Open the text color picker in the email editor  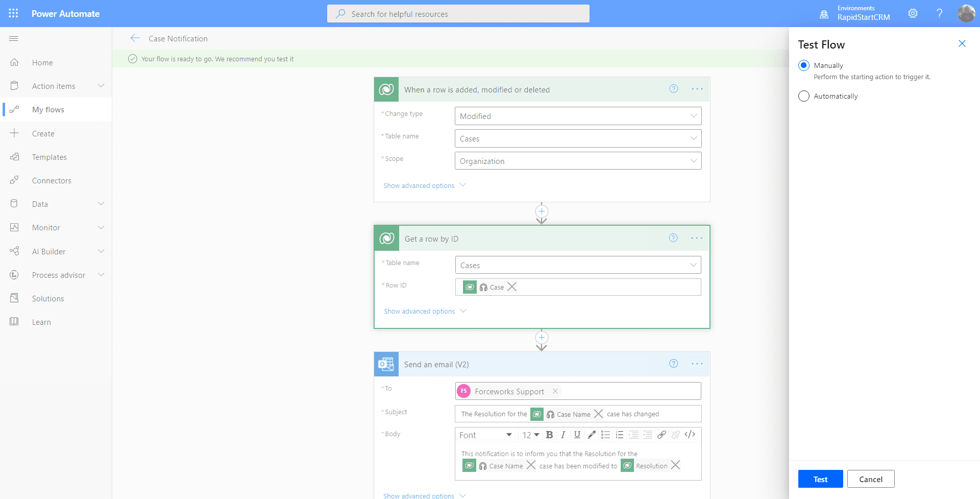pos(591,435)
